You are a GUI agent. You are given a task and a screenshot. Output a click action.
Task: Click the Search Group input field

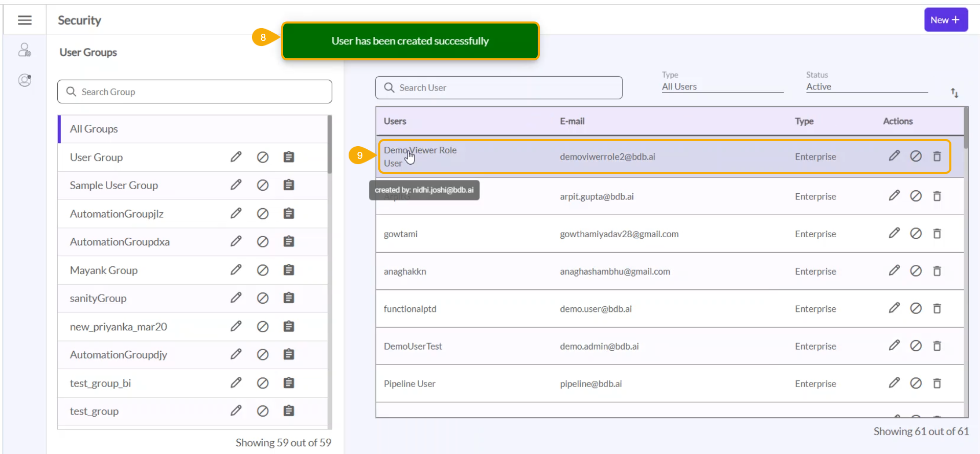pos(195,92)
